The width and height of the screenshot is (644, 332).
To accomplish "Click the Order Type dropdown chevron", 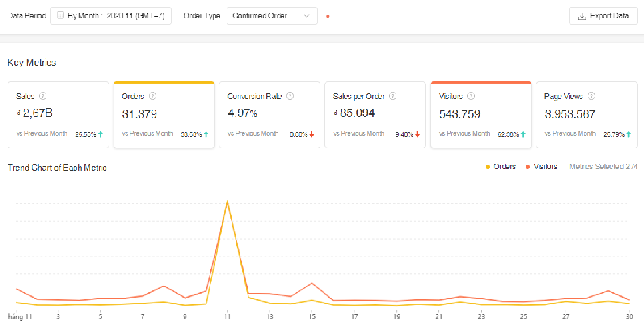I will (x=307, y=16).
